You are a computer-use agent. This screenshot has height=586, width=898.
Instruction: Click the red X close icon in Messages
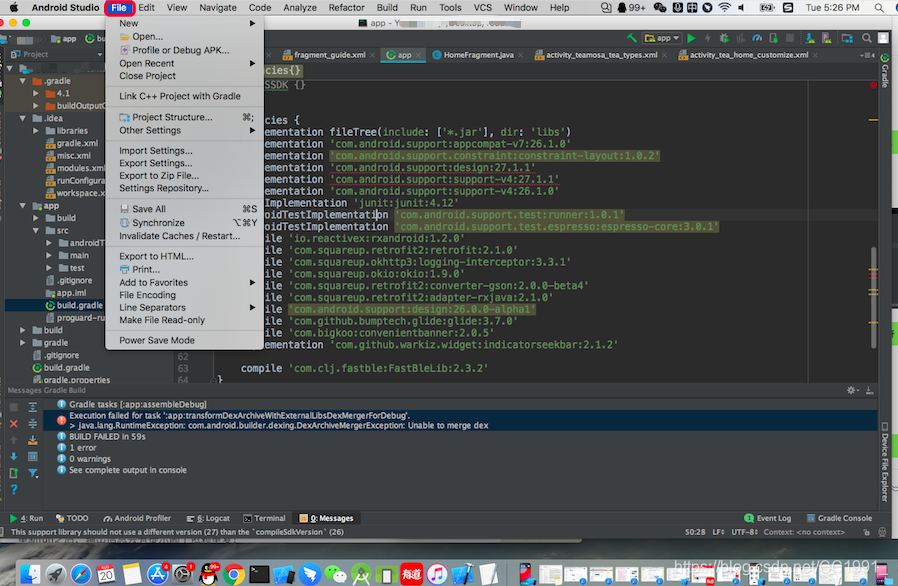14,424
